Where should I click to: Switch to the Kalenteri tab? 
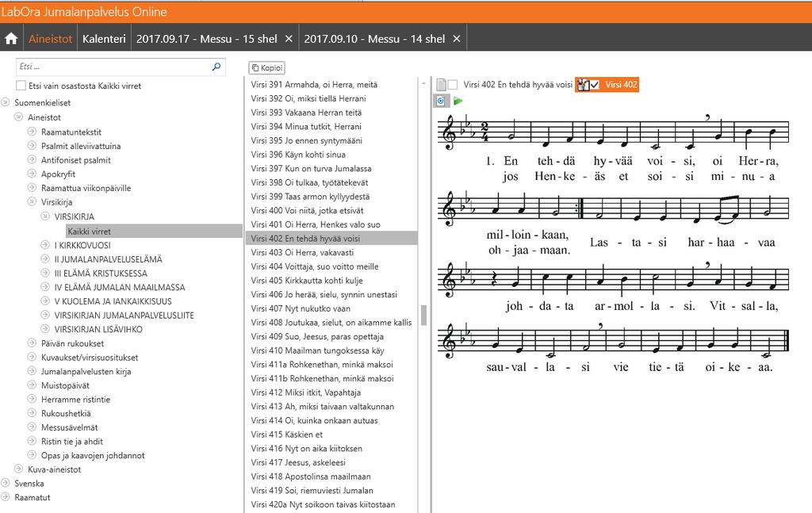[x=104, y=39]
